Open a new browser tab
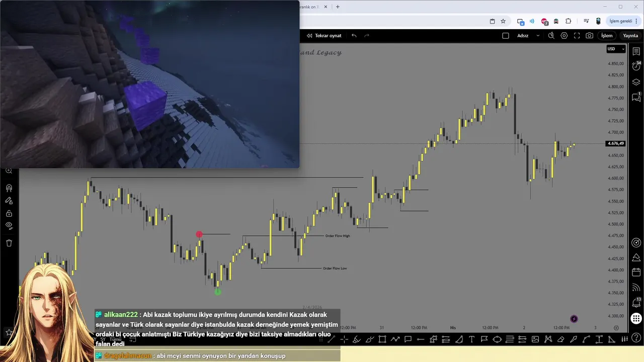The height and width of the screenshot is (362, 644). click(x=338, y=7)
